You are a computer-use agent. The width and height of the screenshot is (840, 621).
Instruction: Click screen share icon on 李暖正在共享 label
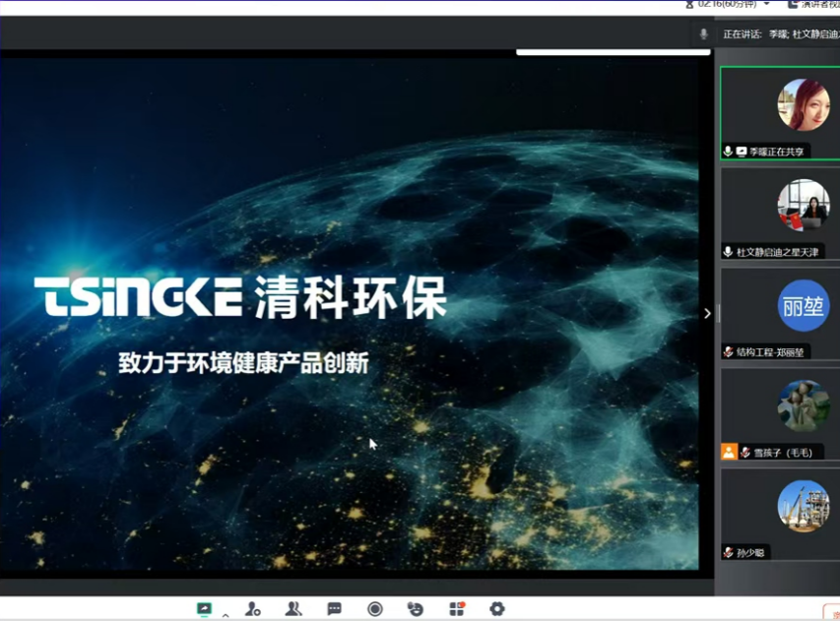(742, 152)
